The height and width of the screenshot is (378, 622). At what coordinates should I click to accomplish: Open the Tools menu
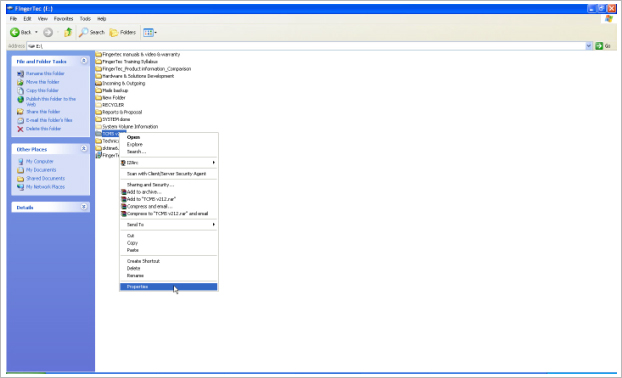(x=85, y=19)
